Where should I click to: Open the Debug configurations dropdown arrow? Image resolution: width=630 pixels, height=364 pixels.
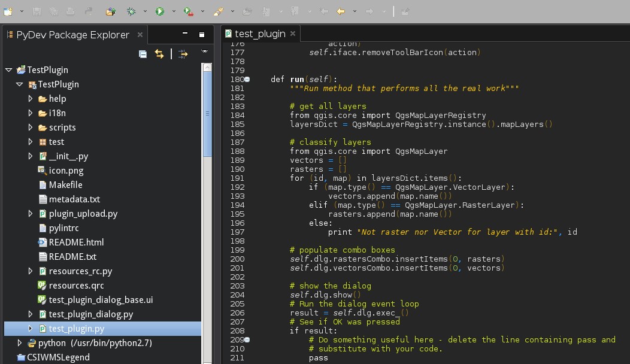click(145, 11)
